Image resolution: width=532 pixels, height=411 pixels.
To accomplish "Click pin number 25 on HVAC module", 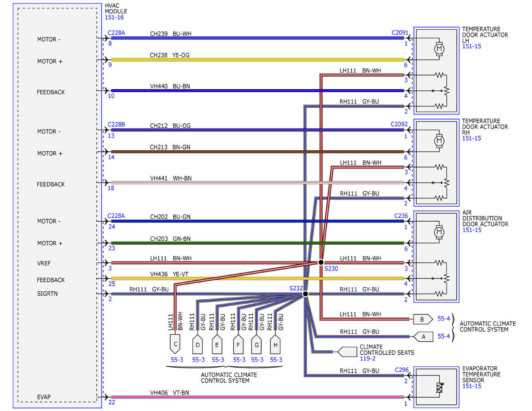I will [x=111, y=283].
